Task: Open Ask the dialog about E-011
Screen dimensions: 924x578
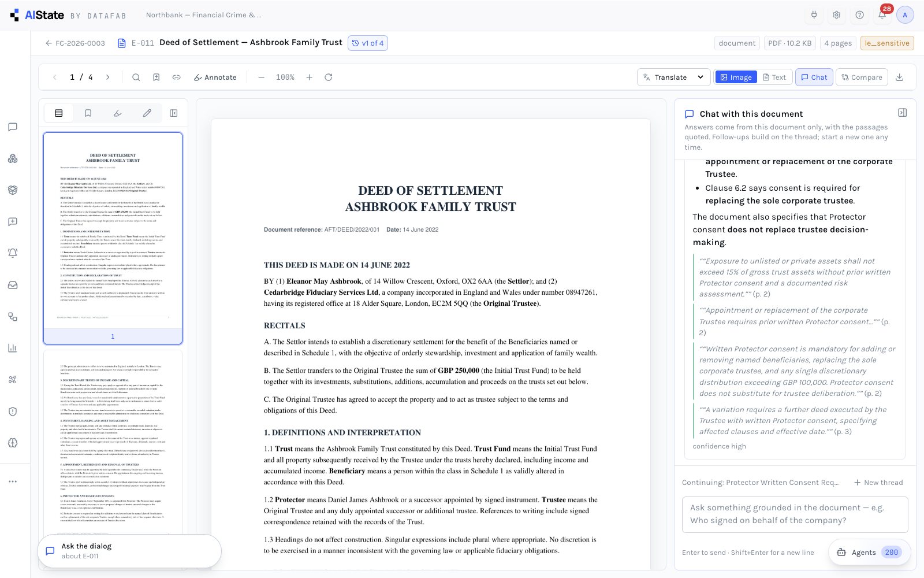Action: 129,551
